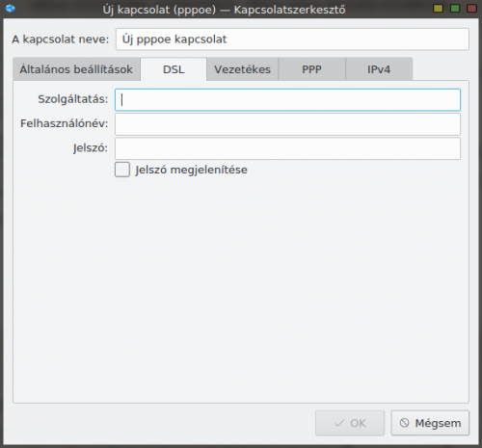Click the Szolgáltatás: label
482x448 pixels.
click(x=73, y=99)
